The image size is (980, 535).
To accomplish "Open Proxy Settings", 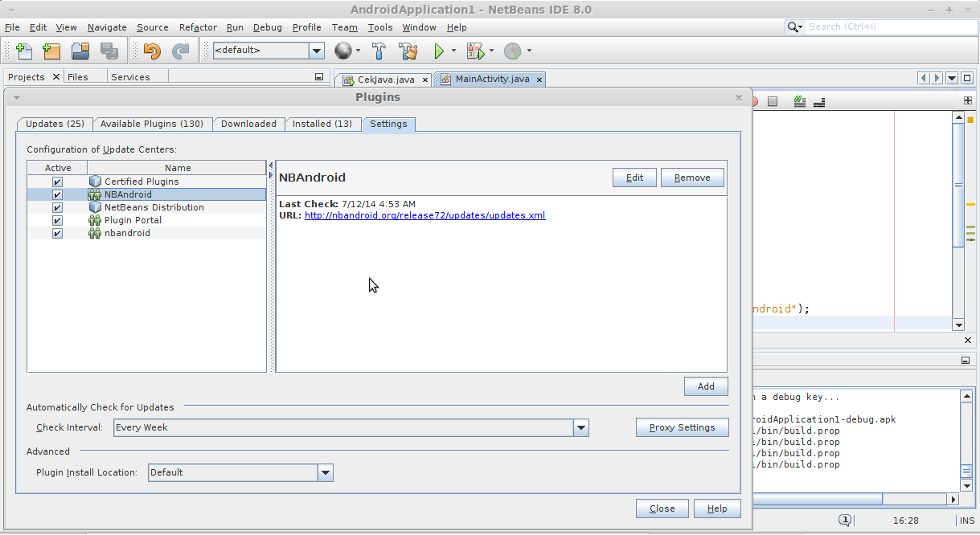I will [x=682, y=427].
